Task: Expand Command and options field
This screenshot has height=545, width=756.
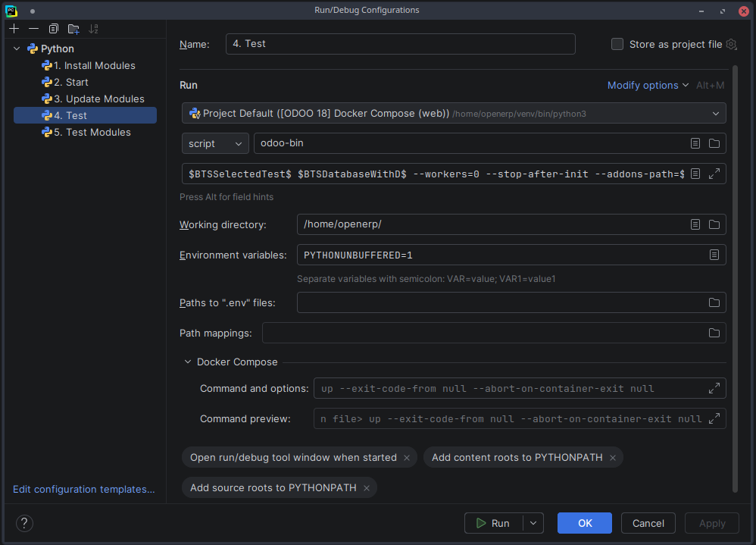Action: [714, 388]
